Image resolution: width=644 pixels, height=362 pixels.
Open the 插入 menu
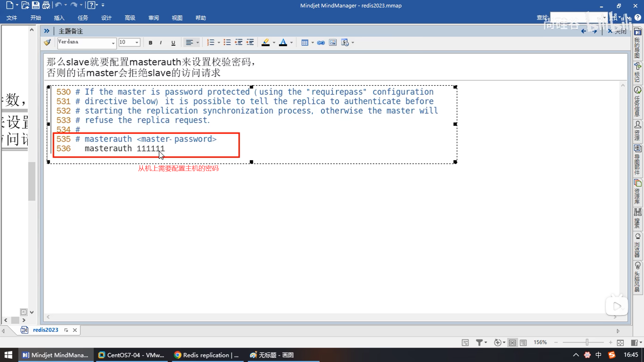click(59, 18)
